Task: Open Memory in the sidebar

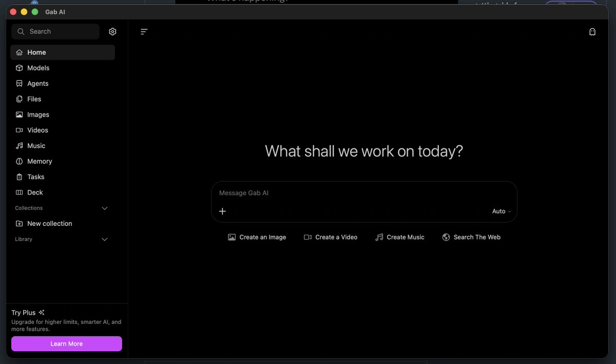Action: tap(63, 161)
